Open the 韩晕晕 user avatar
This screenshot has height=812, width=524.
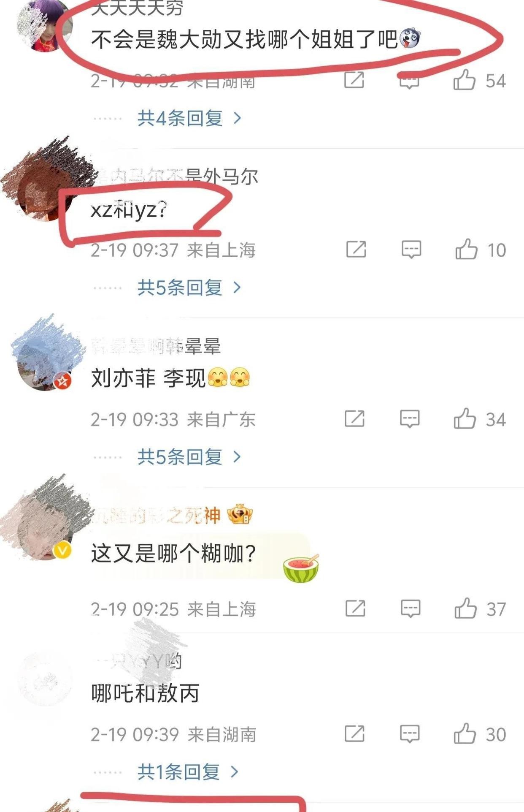44,363
